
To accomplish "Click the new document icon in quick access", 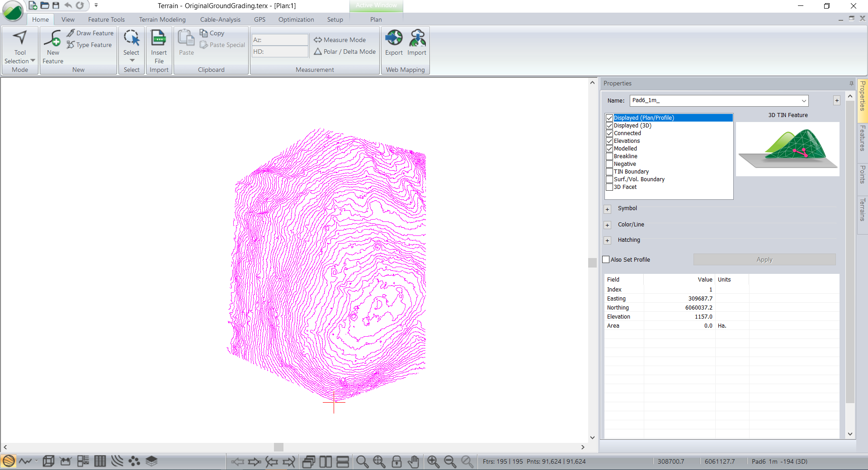I will 33,5.
